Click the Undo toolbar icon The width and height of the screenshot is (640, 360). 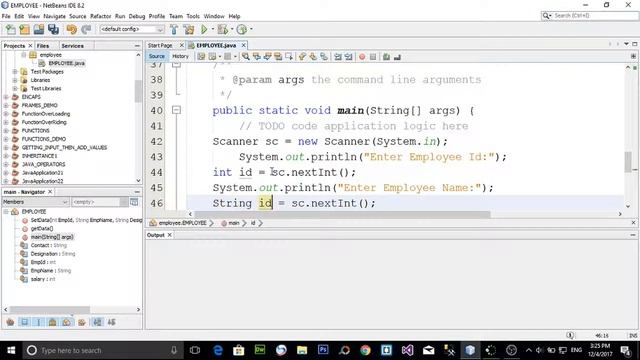click(72, 29)
